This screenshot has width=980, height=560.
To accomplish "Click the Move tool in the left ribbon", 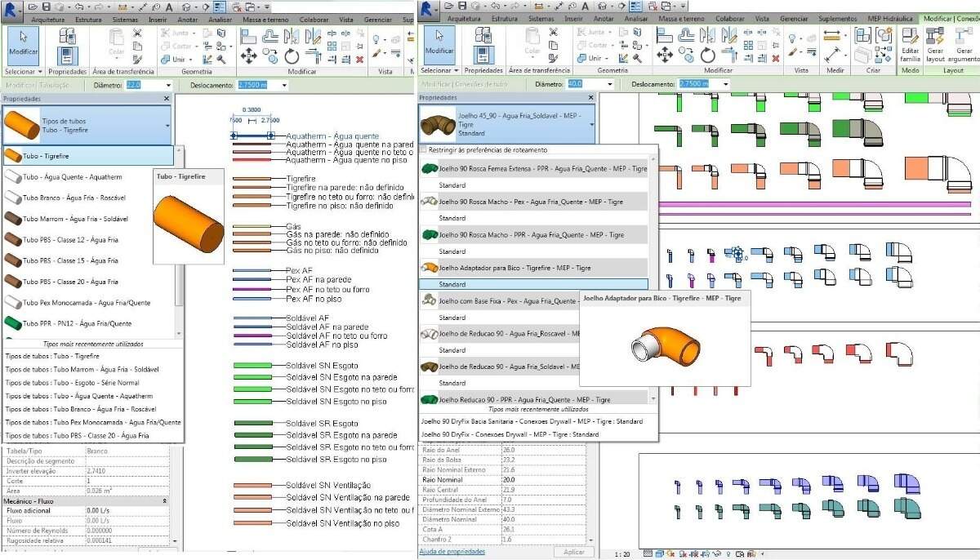I will [x=249, y=56].
